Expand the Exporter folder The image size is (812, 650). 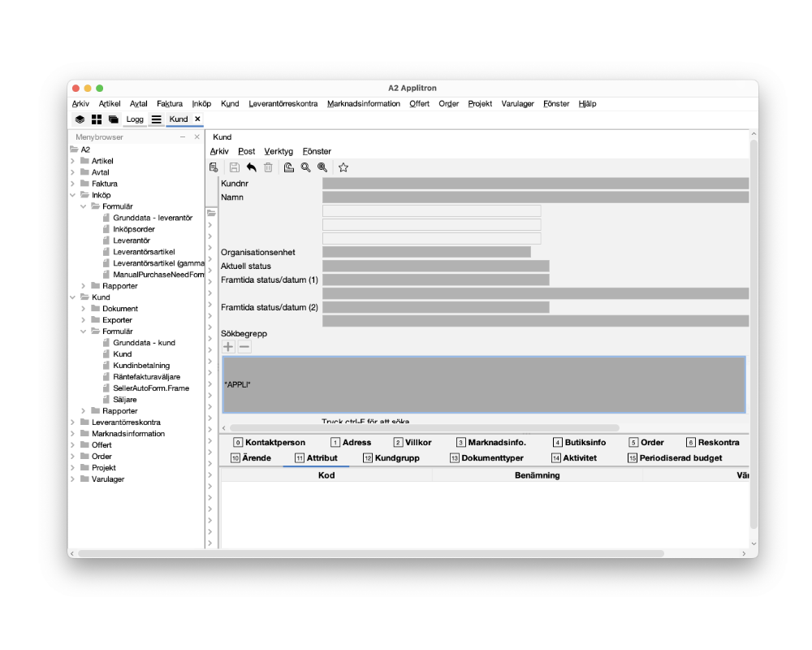point(84,320)
